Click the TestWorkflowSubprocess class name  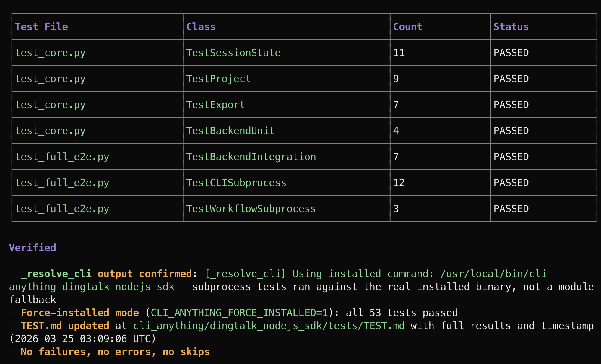click(251, 209)
